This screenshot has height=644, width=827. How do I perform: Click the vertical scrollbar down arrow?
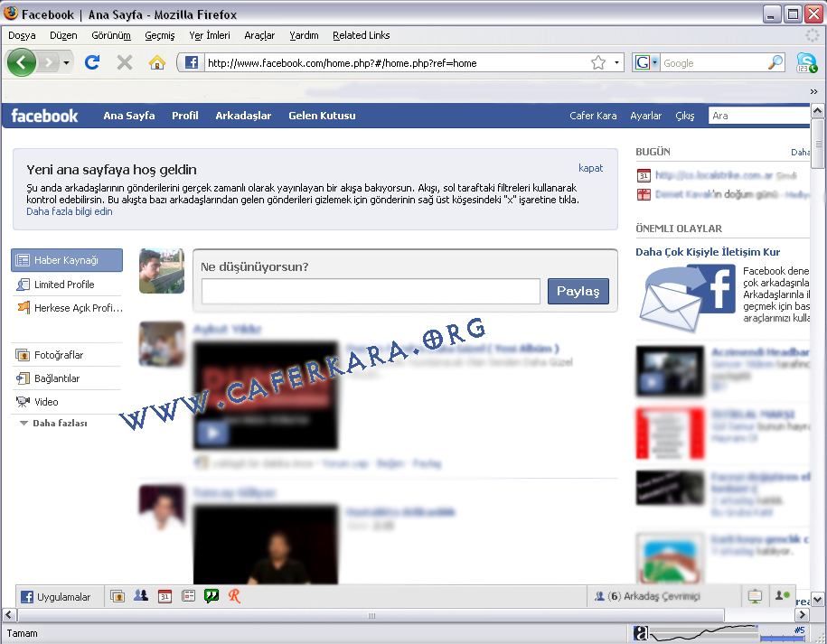pos(817,599)
